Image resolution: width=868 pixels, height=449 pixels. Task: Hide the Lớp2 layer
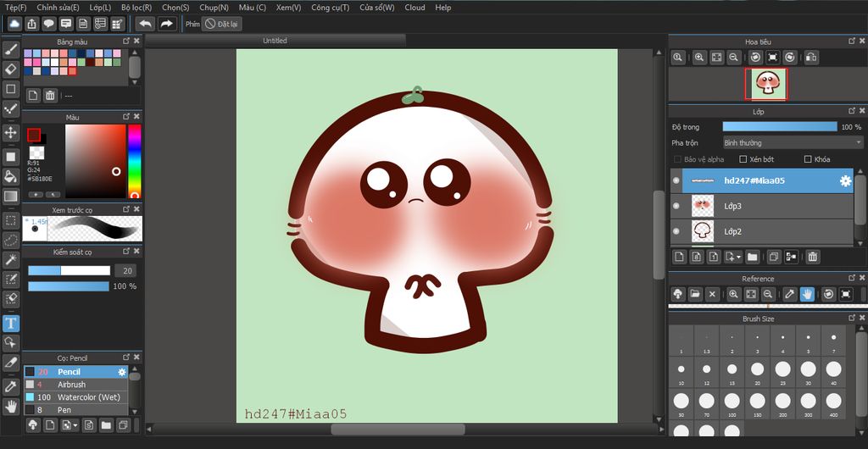tap(676, 231)
